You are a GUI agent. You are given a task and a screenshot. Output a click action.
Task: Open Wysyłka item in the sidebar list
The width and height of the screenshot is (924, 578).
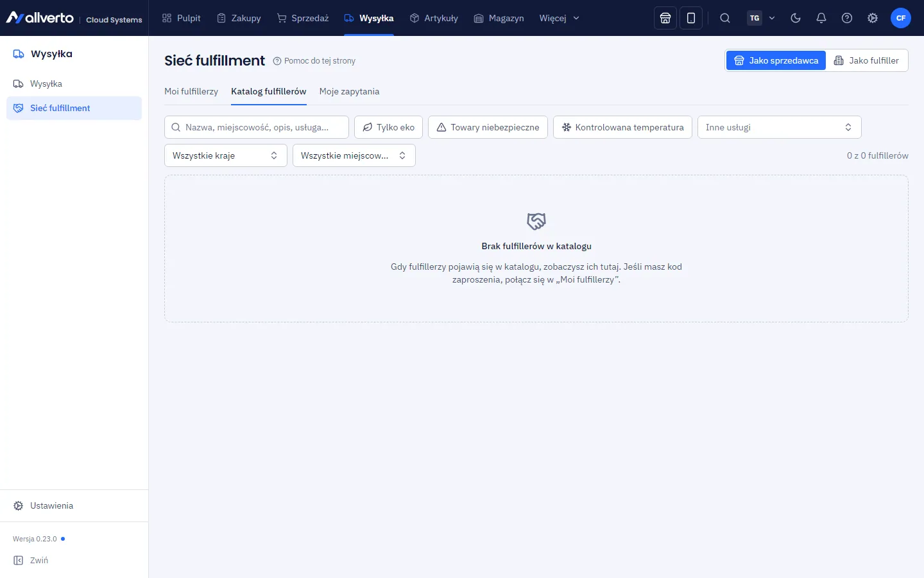74,83
